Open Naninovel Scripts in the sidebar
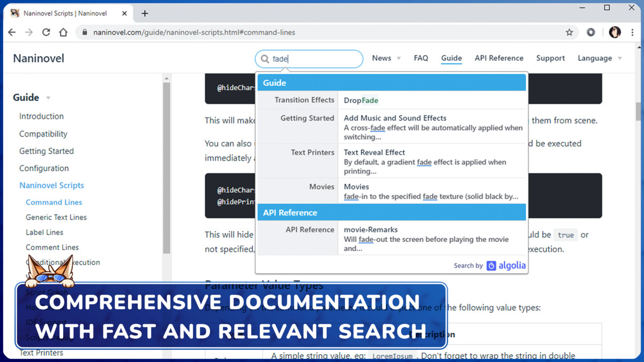Viewport: 644px width, 362px height. pos(52,186)
